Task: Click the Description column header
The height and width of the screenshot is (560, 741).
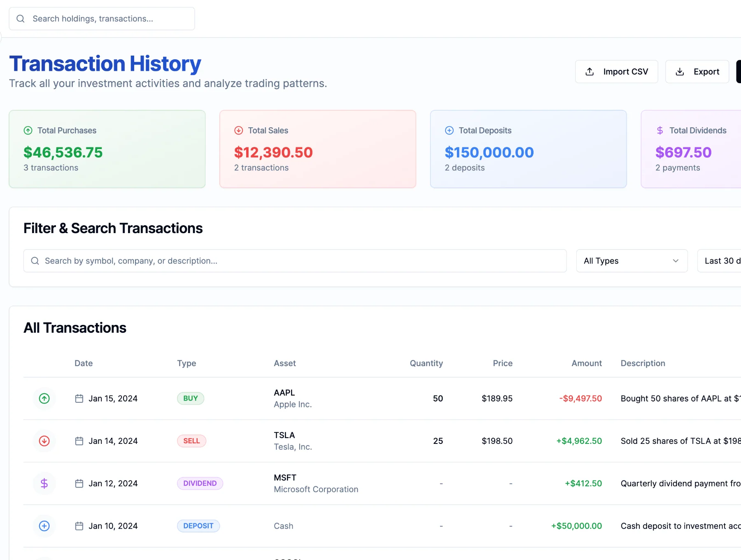Action: (x=643, y=363)
